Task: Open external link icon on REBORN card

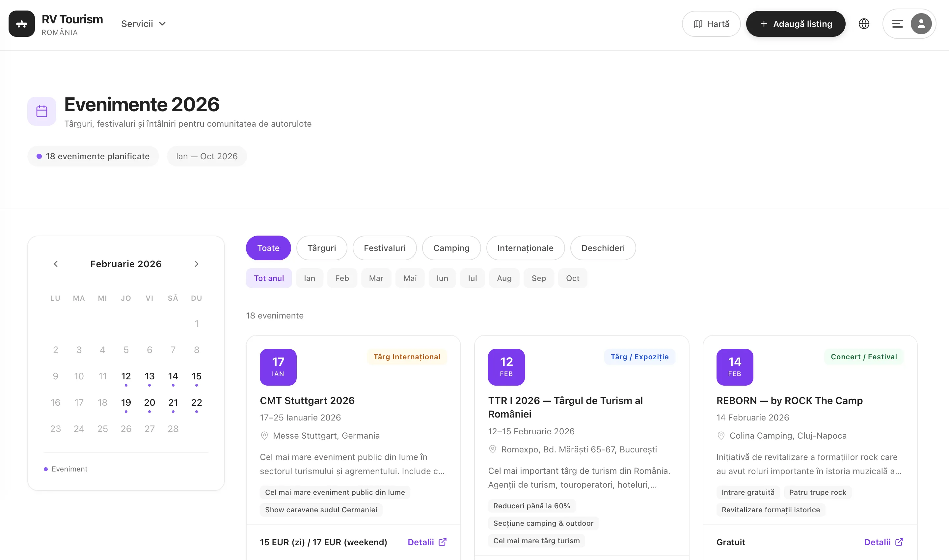Action: pos(899,542)
